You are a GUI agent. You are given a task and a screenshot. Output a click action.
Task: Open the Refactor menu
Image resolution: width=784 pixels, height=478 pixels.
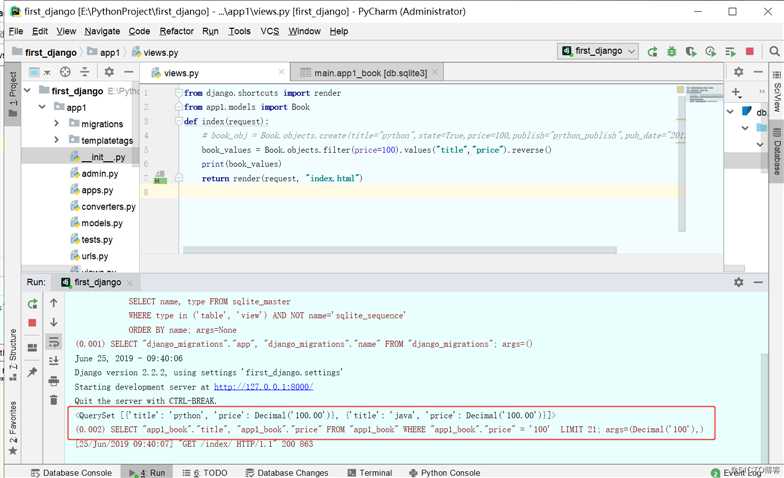[x=176, y=31]
